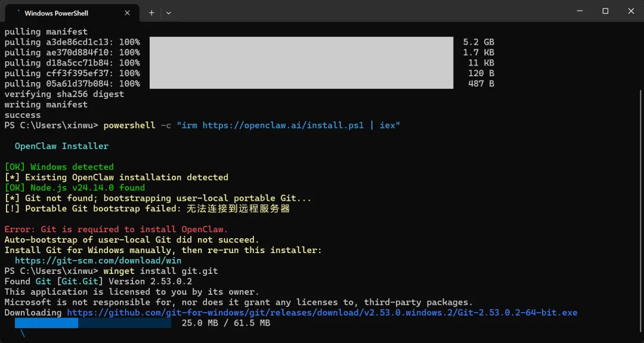
Task: Minimize the terminal window
Action: point(579,11)
